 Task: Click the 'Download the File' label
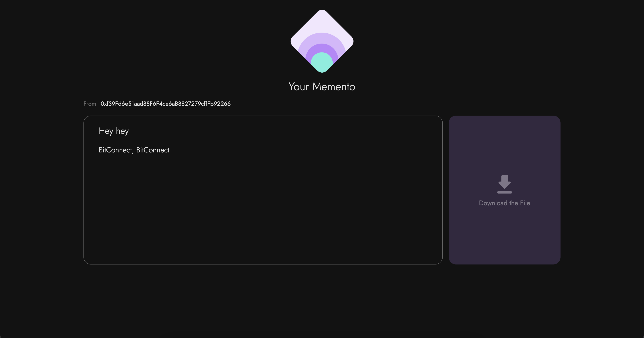pyautogui.click(x=504, y=203)
